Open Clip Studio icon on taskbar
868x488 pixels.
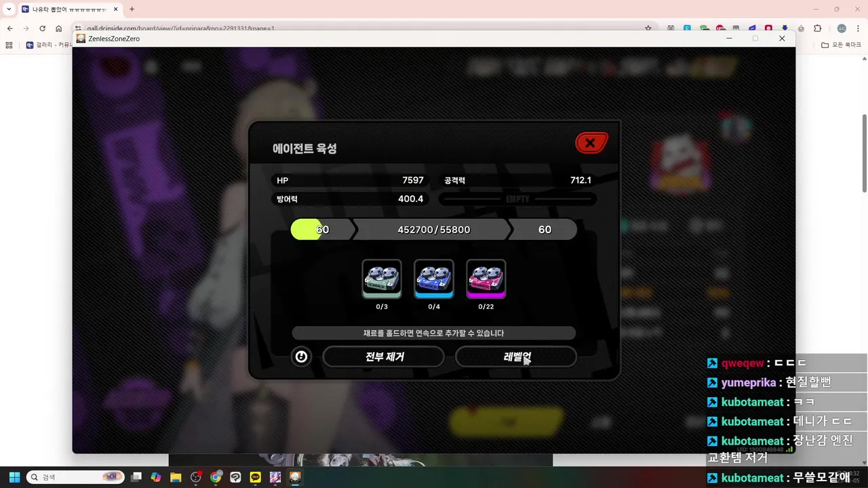click(x=235, y=477)
